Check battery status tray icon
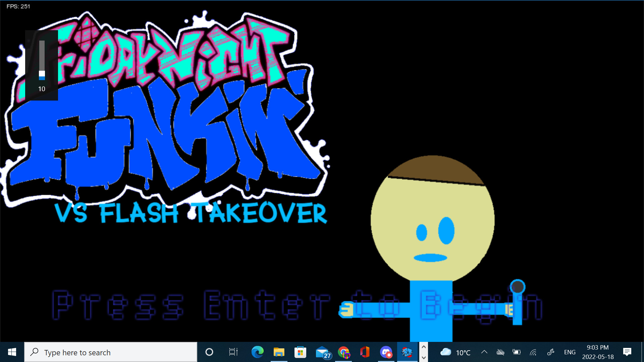This screenshot has height=362, width=644. point(517,352)
